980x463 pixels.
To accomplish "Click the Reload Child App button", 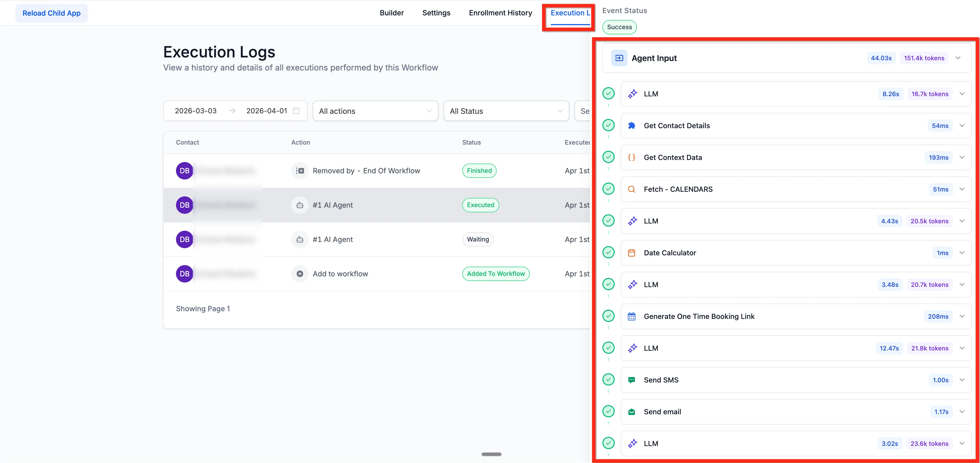I will tap(51, 13).
